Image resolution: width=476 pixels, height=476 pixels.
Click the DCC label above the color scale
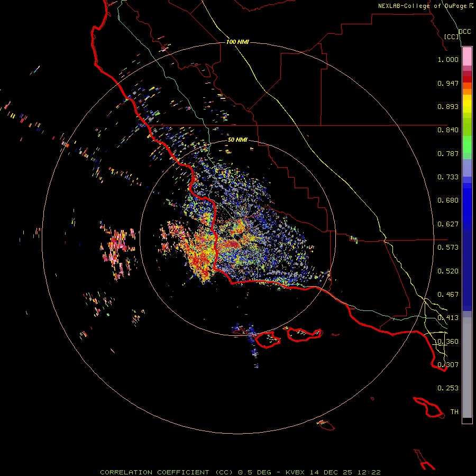[x=465, y=32]
